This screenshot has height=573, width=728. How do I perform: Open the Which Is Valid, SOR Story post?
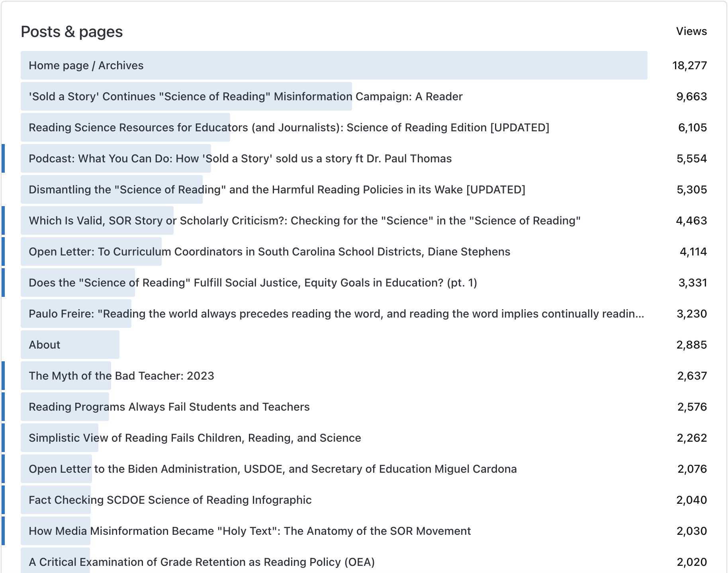tap(305, 220)
